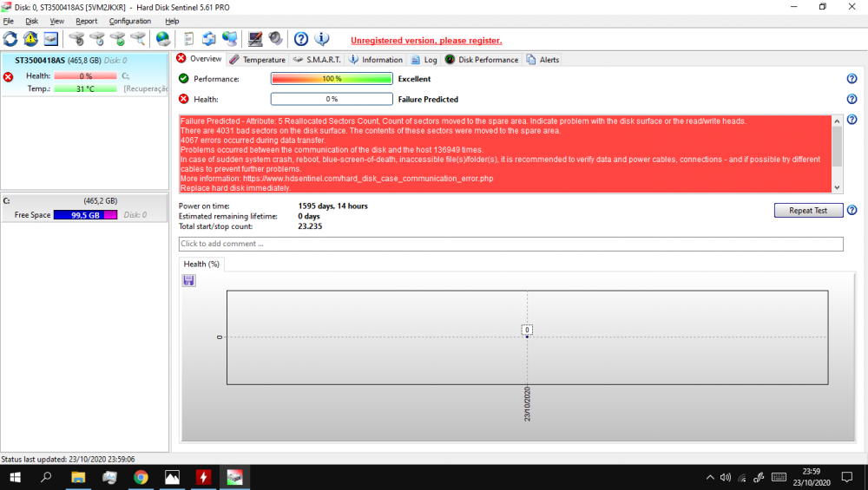Open the Temperature tab

tap(258, 60)
